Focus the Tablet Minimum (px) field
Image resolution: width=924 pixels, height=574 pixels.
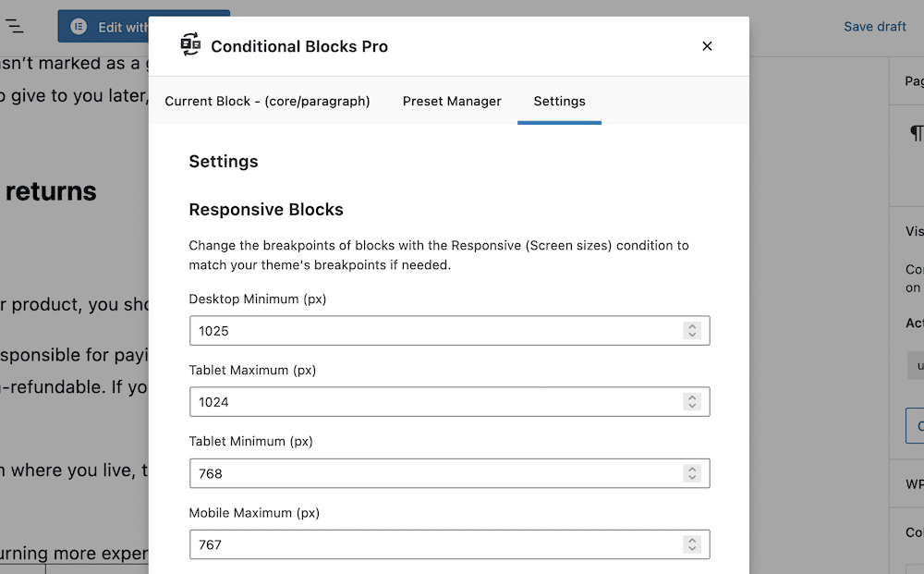point(450,473)
